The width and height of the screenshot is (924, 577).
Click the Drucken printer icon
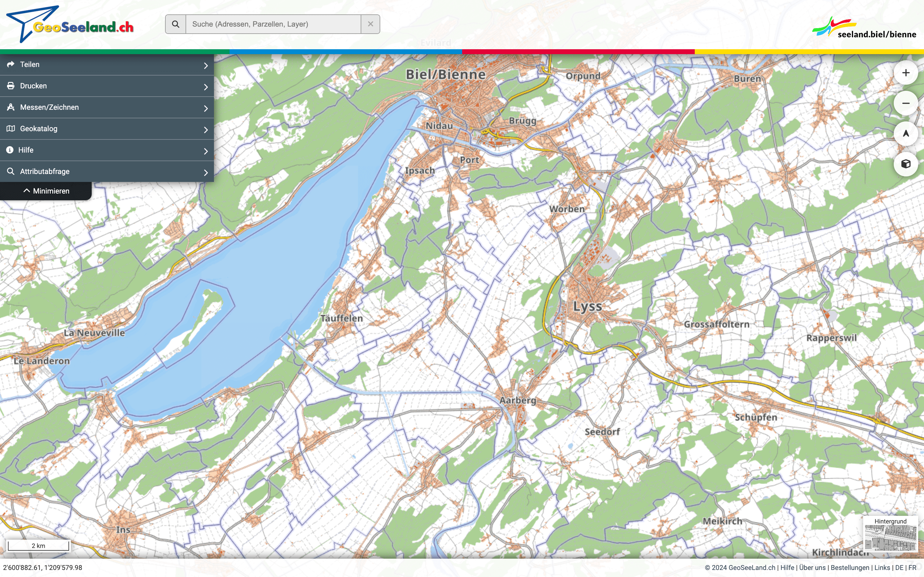(x=11, y=86)
